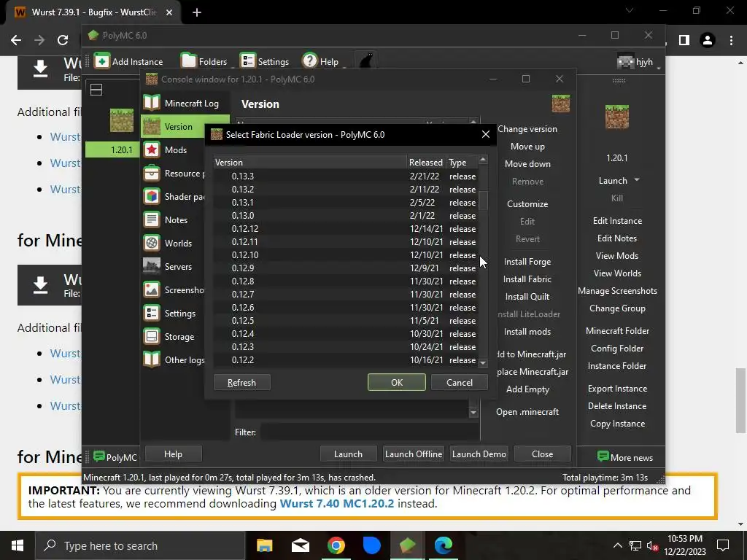The width and height of the screenshot is (747, 560).
Task: Click the Fabric version list scrollbar thumb
Action: coord(483,201)
